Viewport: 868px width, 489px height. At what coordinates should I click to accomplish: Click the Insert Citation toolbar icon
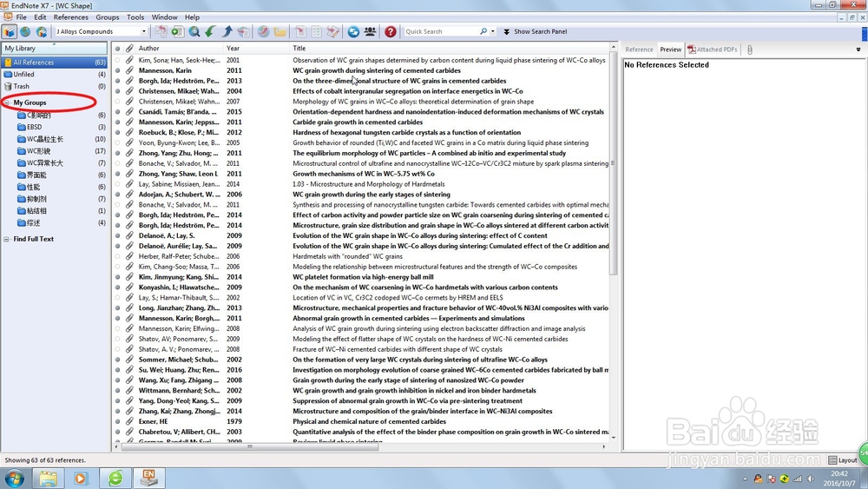pos(300,31)
